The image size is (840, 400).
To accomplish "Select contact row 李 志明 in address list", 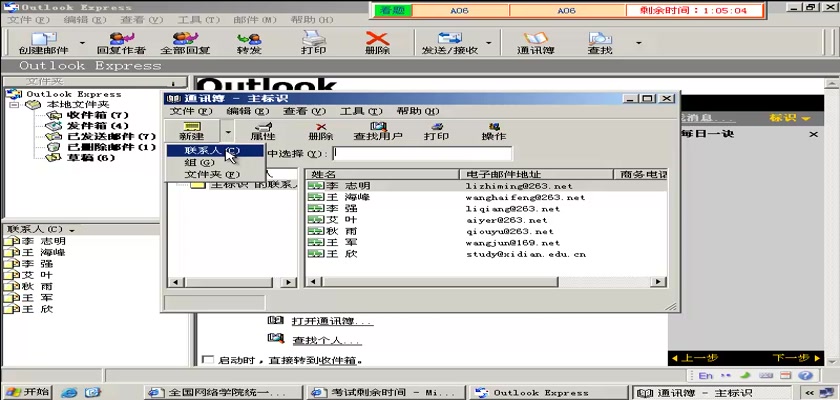I will point(486,186).
